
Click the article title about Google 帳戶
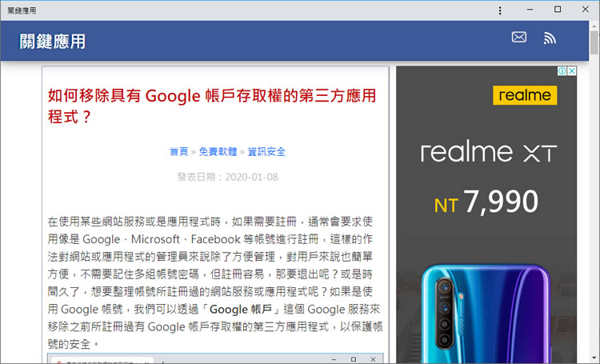coord(212,106)
